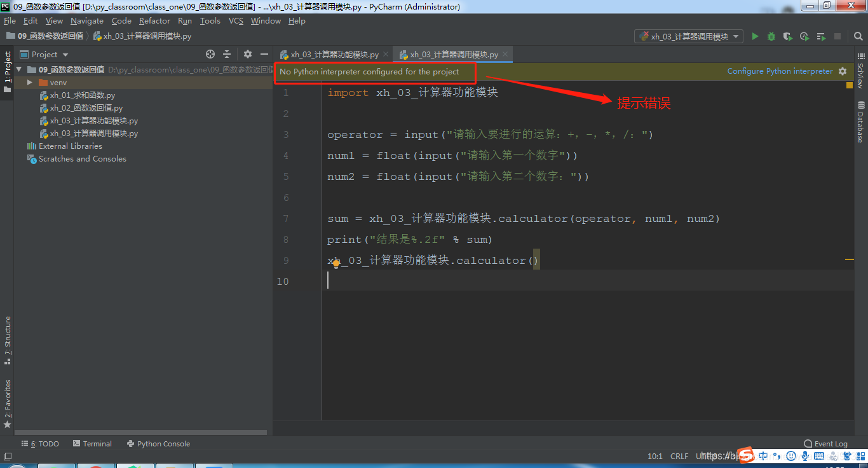
Task: Open Search Everywhere with the magnifier icon
Action: 858,36
